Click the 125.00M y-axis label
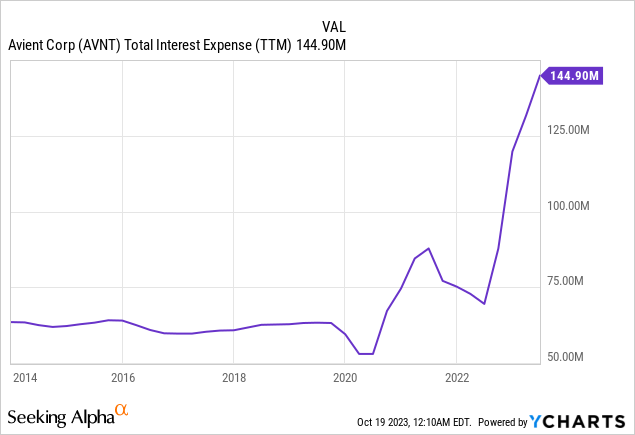Image resolution: width=635 pixels, height=435 pixels. 575,129
